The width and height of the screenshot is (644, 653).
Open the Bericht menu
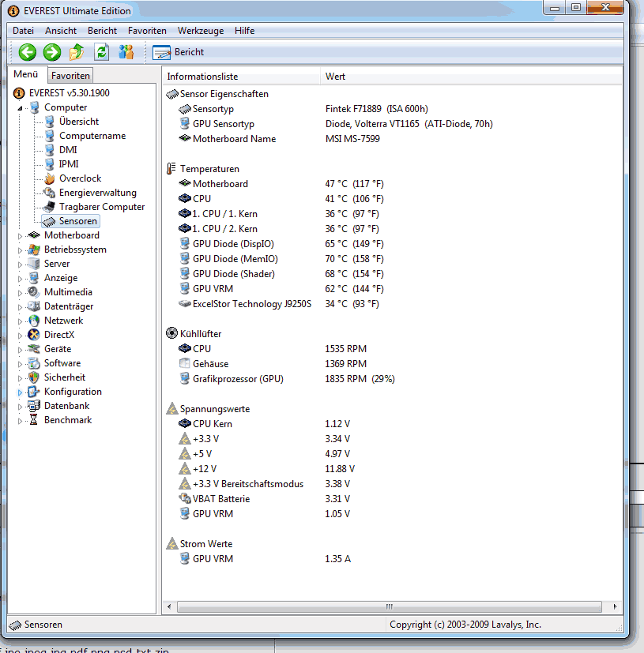(102, 31)
